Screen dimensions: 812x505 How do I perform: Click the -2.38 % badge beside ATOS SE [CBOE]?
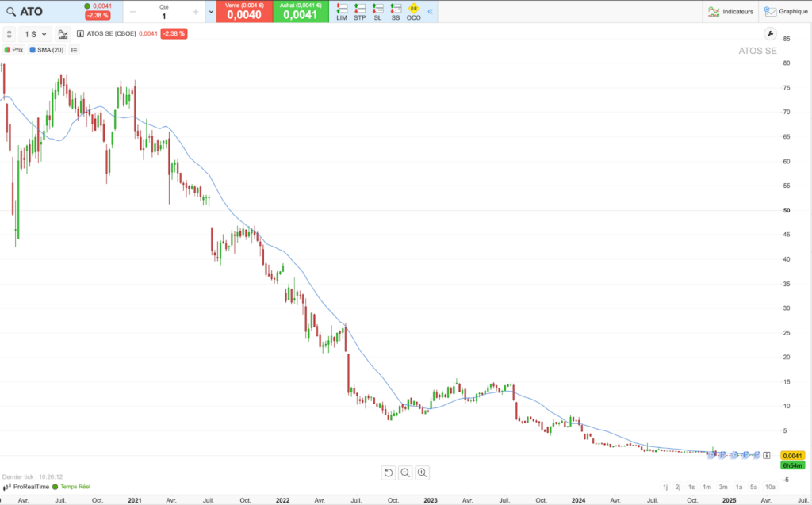(174, 33)
